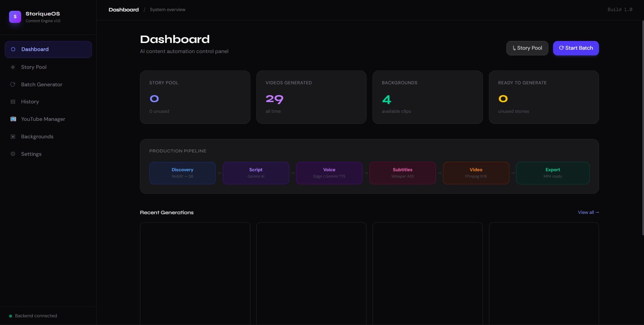Open Dashboard in the sidebar
Image resolution: width=644 pixels, height=325 pixels.
click(48, 49)
